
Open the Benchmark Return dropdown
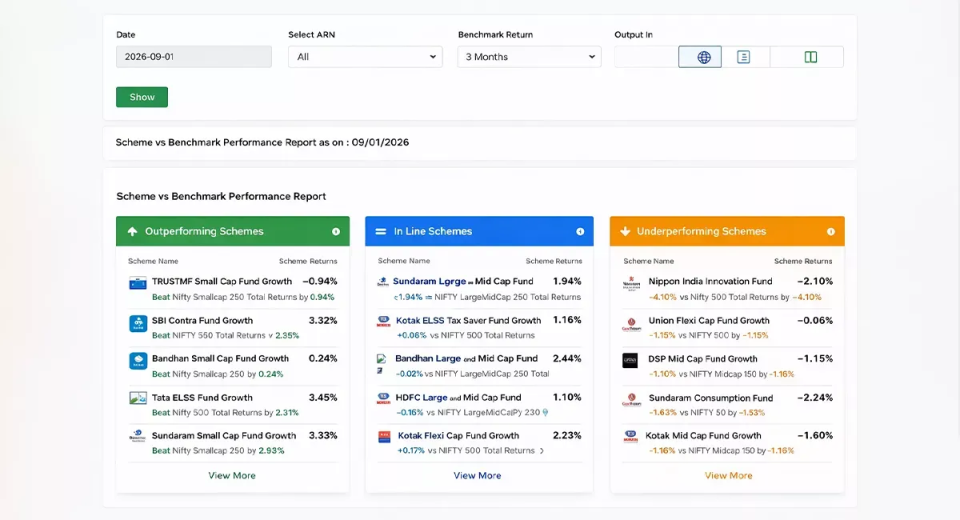(529, 57)
